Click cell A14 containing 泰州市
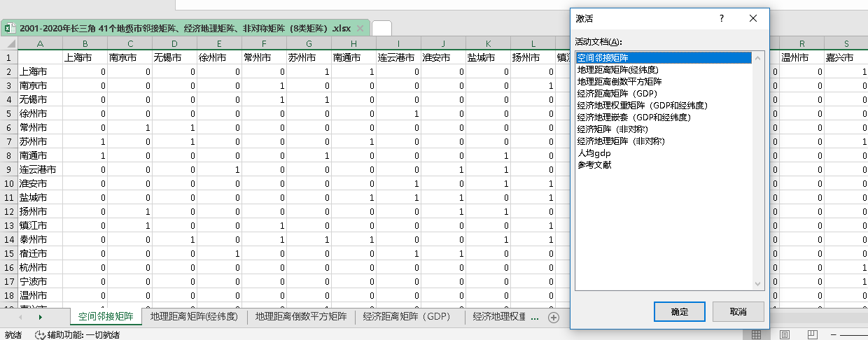Viewport: 868px width, 340px height. click(40, 239)
